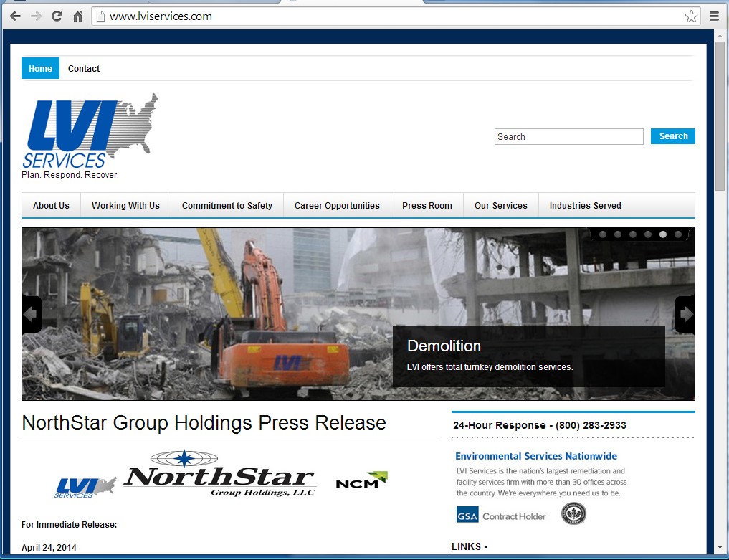The height and width of the screenshot is (560, 729).
Task: Open the Our Services menu
Action: coord(501,206)
